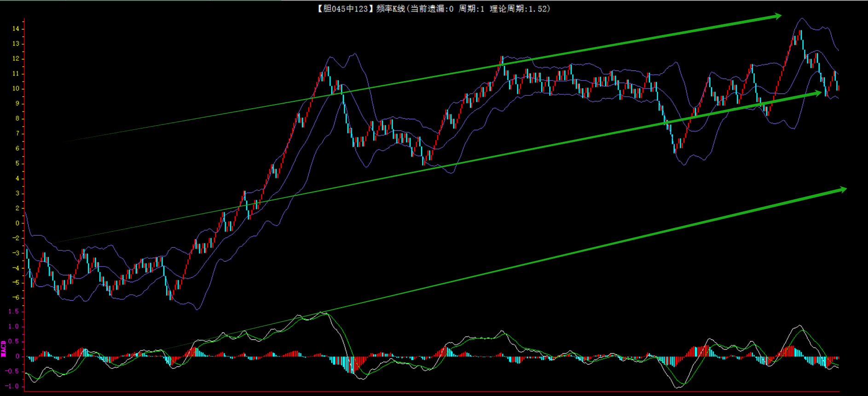Screen dimensions: 868x396
Task: Click the -1.0 label on MACD axis
Action: [x=13, y=386]
